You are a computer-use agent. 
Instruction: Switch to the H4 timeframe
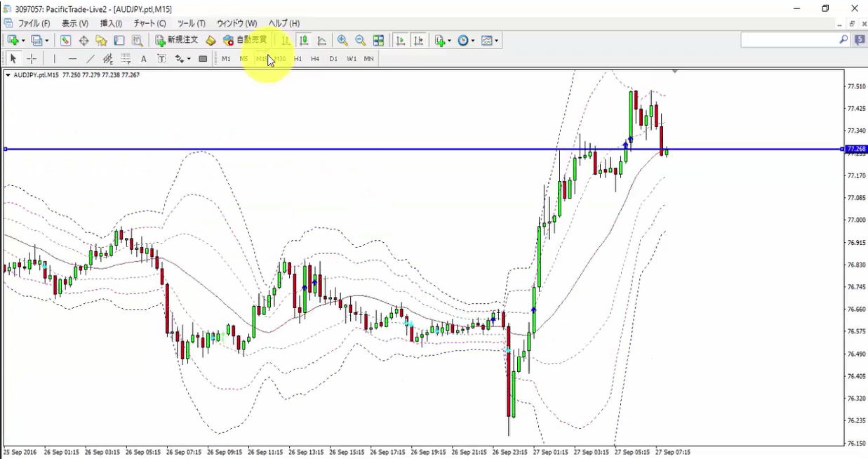[x=315, y=59]
